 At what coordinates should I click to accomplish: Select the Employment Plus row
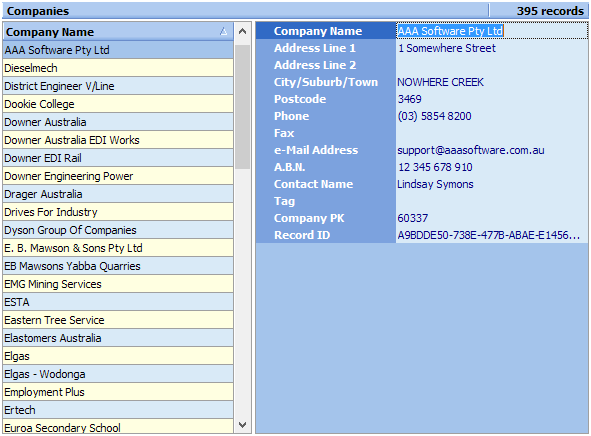(x=118, y=392)
